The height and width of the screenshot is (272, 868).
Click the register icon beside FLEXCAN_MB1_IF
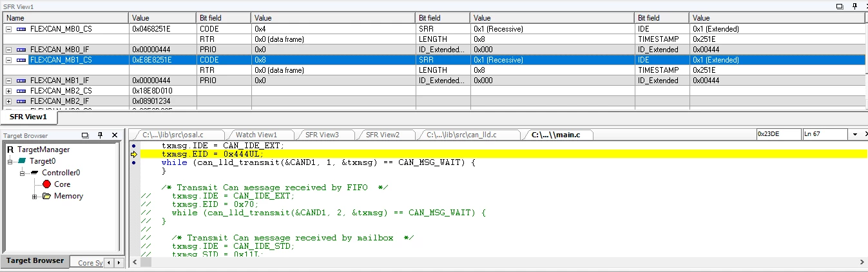point(21,81)
